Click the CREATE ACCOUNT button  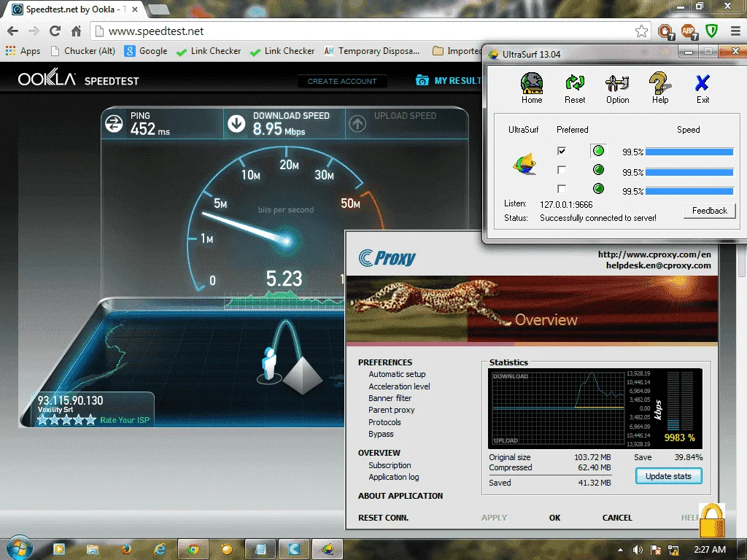pyautogui.click(x=342, y=82)
